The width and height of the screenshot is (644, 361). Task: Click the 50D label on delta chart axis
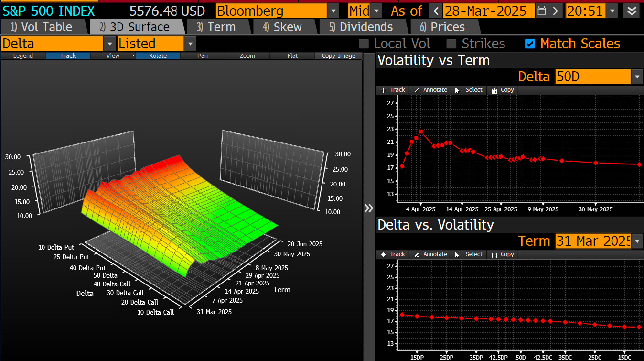pyautogui.click(x=521, y=357)
